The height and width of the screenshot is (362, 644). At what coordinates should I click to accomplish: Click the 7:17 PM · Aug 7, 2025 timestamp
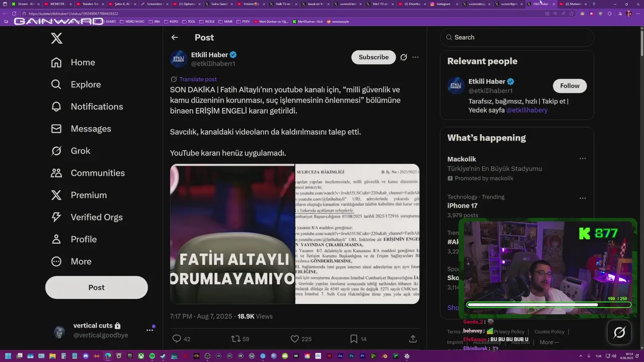pos(201,316)
